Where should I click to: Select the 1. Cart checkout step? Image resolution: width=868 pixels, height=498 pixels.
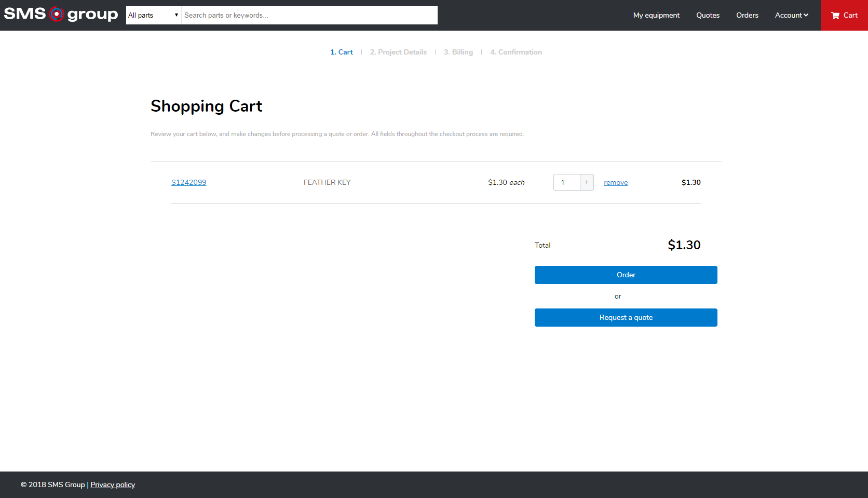(342, 52)
